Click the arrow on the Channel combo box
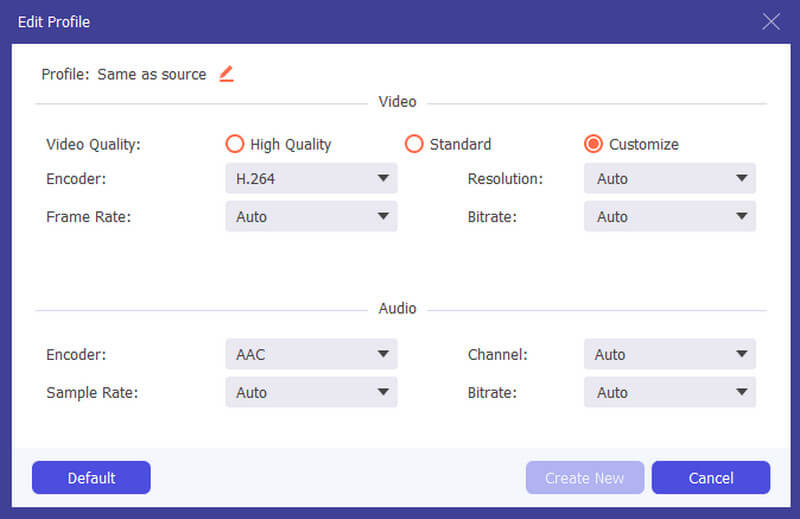Image resolution: width=800 pixels, height=519 pixels. (x=742, y=354)
